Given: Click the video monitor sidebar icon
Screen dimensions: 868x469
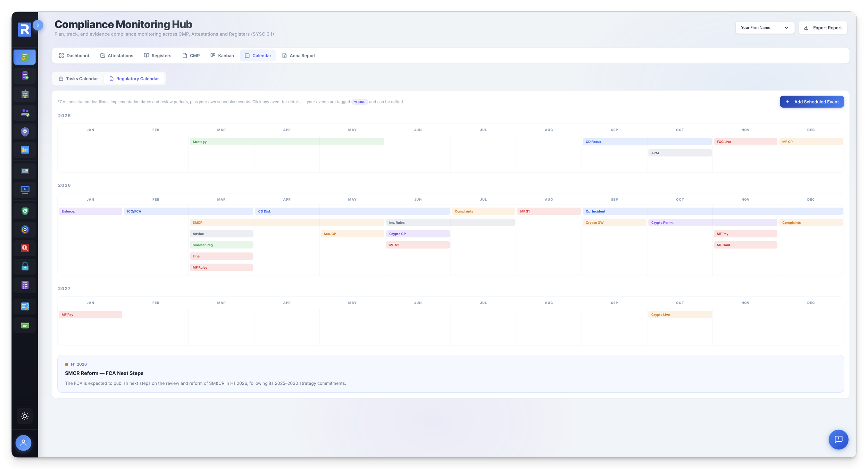Looking at the screenshot, I should point(25,190).
